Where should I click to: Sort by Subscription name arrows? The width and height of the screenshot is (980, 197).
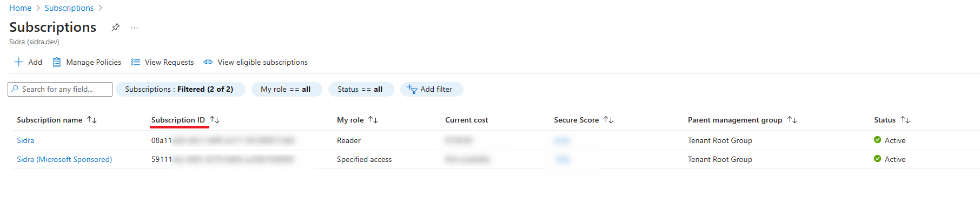[92, 120]
